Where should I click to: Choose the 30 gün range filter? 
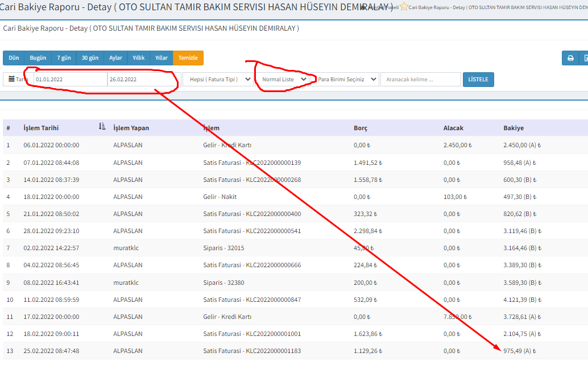[90, 58]
